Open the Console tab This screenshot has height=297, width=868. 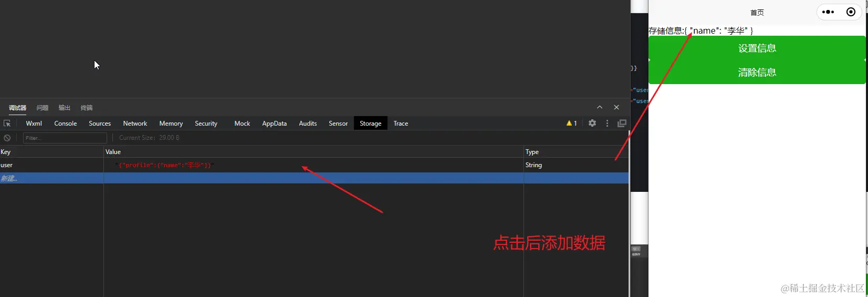[66, 124]
